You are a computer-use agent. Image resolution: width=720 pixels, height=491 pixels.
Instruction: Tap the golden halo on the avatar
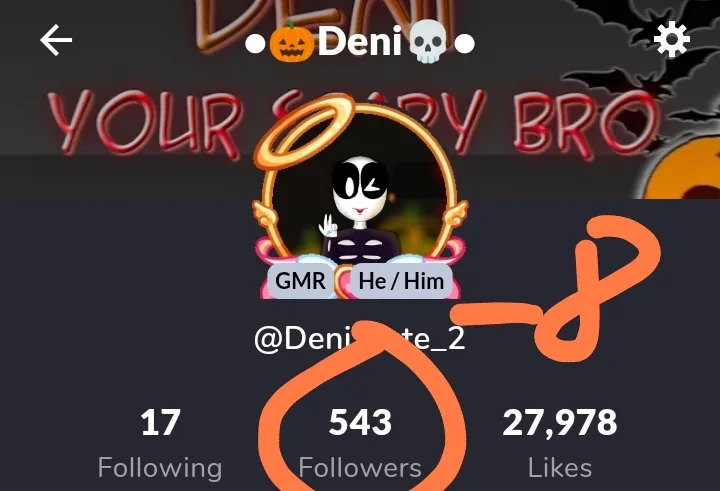click(x=304, y=131)
